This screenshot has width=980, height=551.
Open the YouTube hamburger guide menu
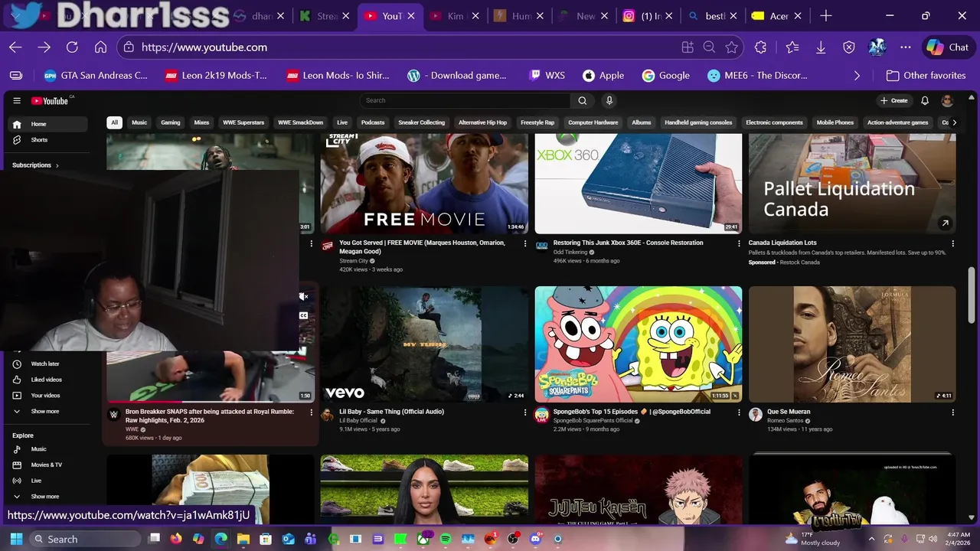point(16,100)
